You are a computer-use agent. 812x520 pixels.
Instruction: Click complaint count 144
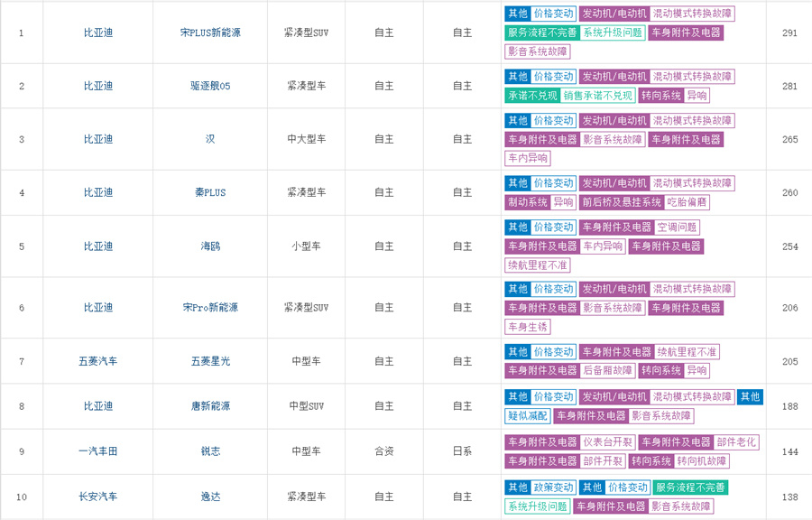click(x=789, y=451)
